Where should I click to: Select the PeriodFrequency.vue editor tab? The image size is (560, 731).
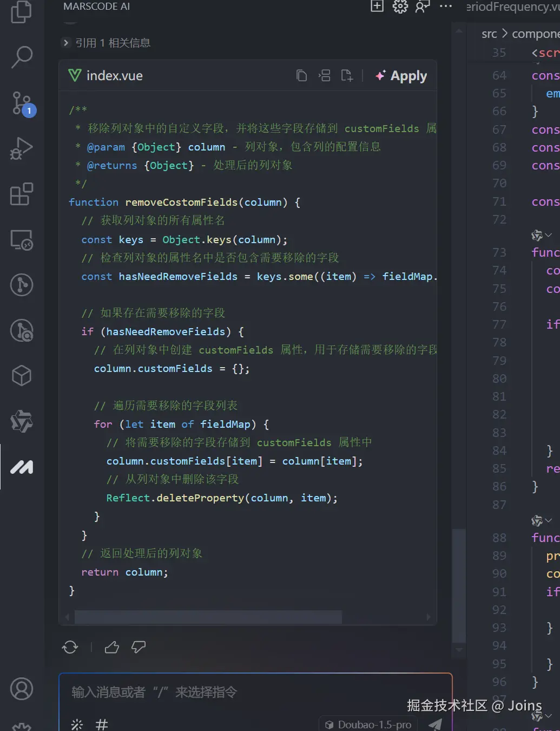[x=513, y=6]
